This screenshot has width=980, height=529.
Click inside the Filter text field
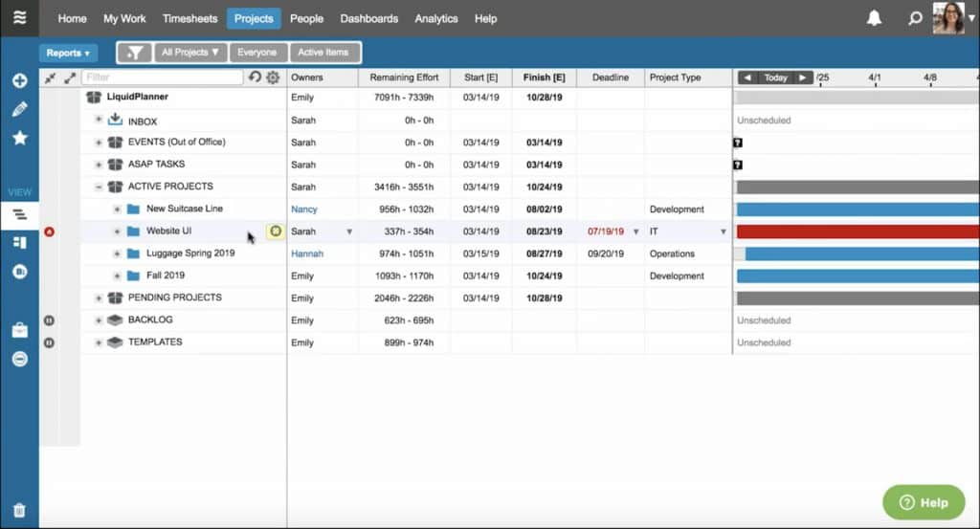[x=162, y=77]
